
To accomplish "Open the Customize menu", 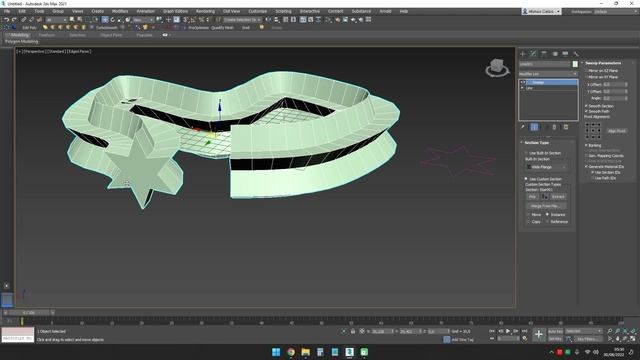I will point(258,11).
